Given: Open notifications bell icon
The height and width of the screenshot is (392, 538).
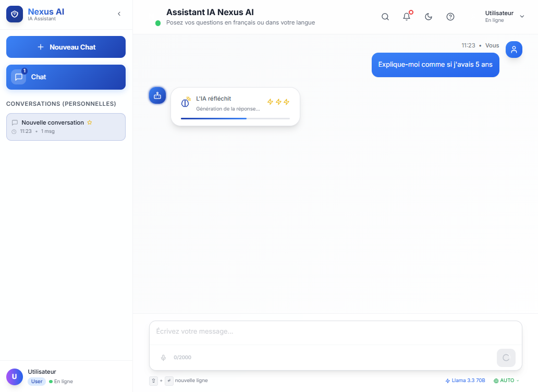Looking at the screenshot, I should tap(407, 17).
